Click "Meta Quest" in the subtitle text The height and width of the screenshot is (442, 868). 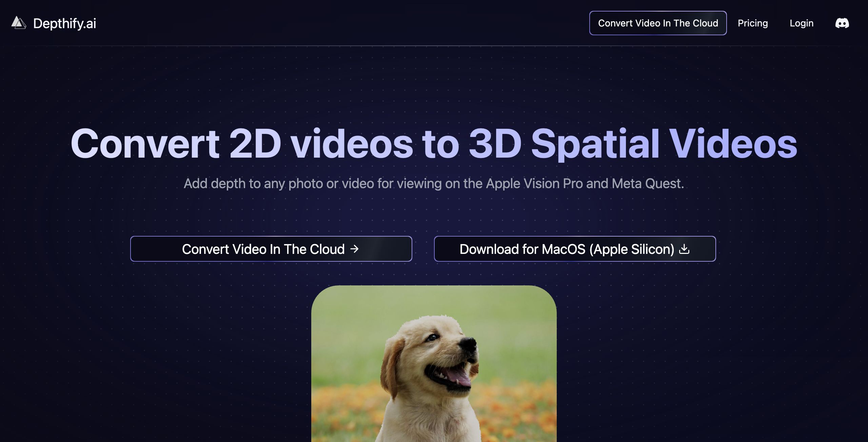click(647, 183)
